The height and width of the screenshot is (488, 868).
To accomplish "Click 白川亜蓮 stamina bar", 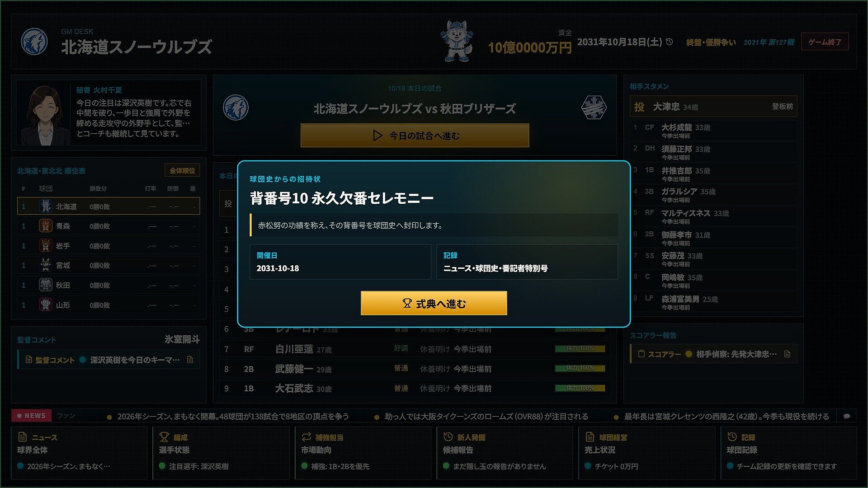I will click(x=580, y=348).
